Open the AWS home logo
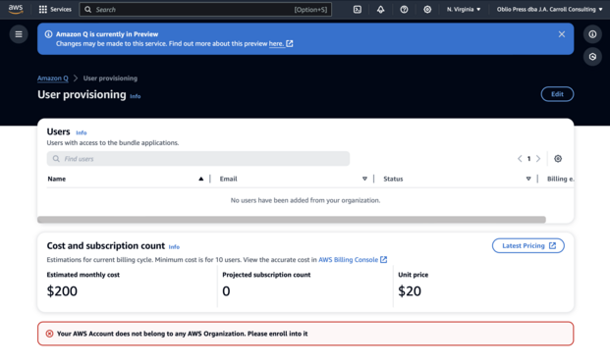Image resolution: width=610 pixels, height=364 pixels. (16, 10)
